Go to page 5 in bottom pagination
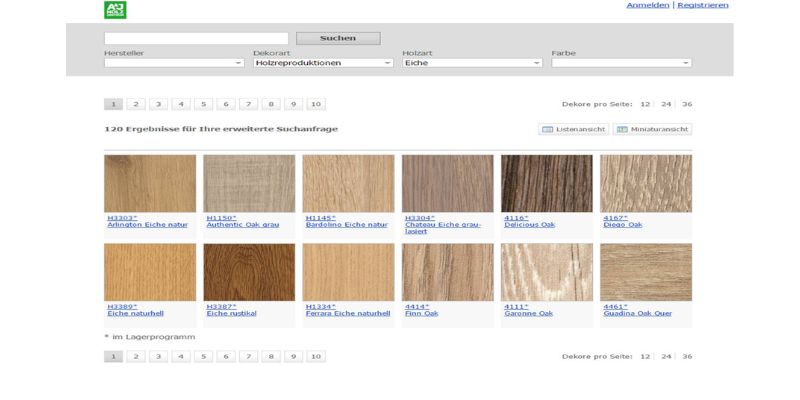800x400 pixels. click(x=203, y=356)
